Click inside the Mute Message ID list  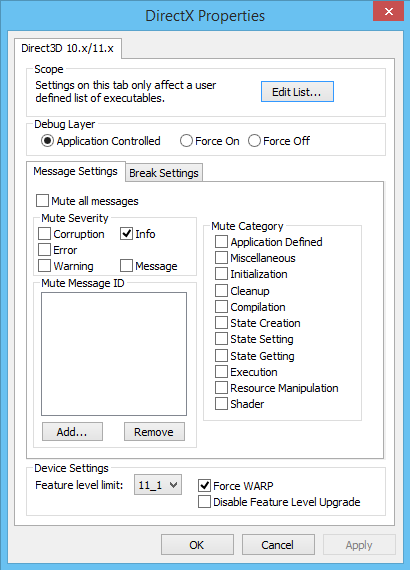(114, 354)
